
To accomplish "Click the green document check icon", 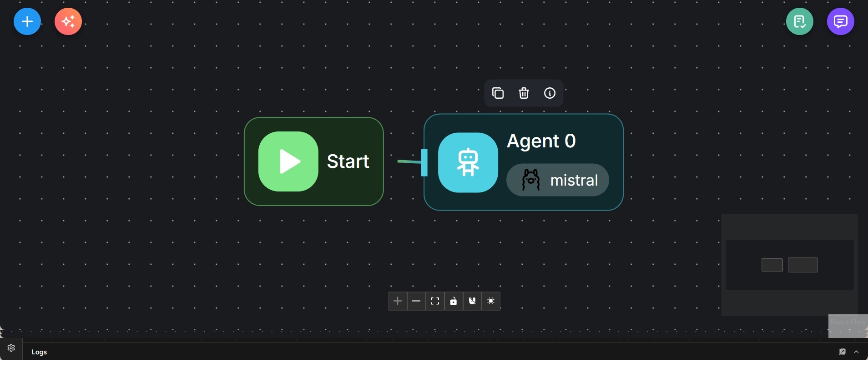I will (799, 21).
